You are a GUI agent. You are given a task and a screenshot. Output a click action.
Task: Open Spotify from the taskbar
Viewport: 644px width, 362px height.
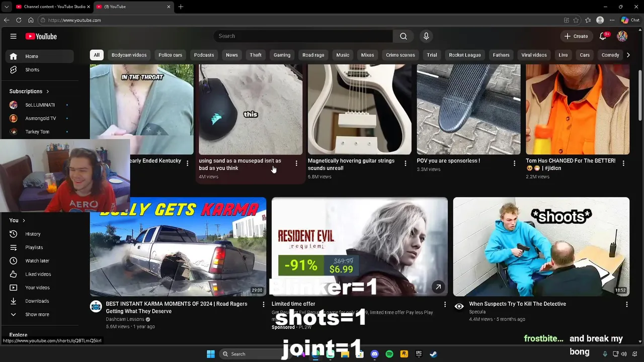(389, 354)
